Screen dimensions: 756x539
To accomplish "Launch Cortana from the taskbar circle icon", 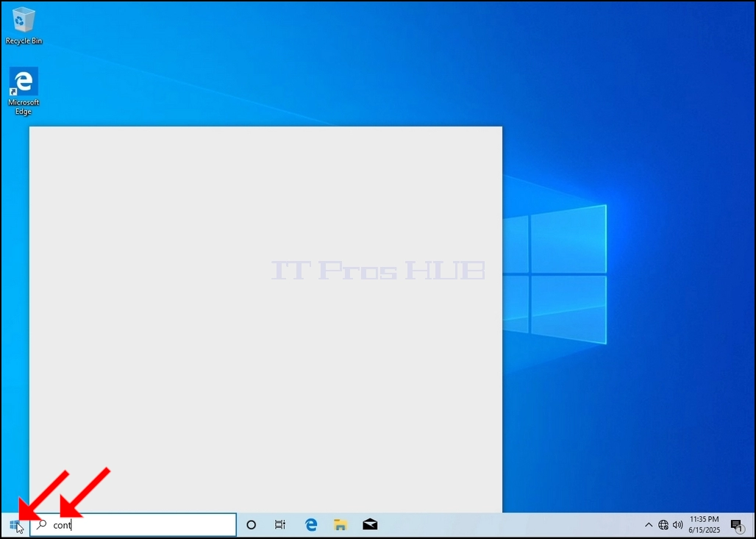I will tap(252, 524).
